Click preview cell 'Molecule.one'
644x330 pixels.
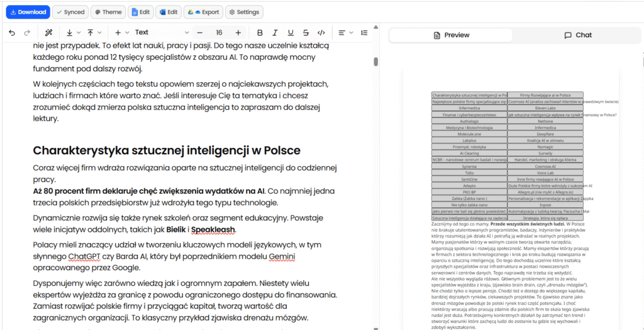pos(469,134)
